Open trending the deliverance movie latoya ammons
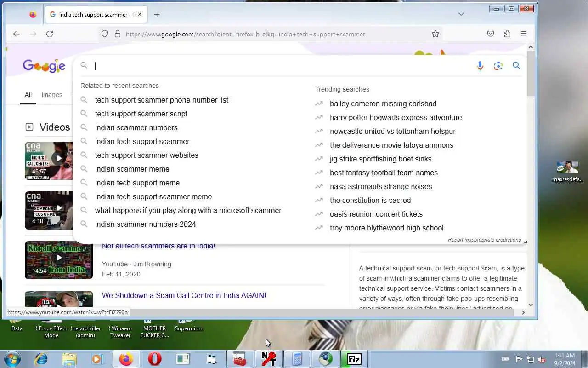588x368 pixels. click(x=391, y=145)
